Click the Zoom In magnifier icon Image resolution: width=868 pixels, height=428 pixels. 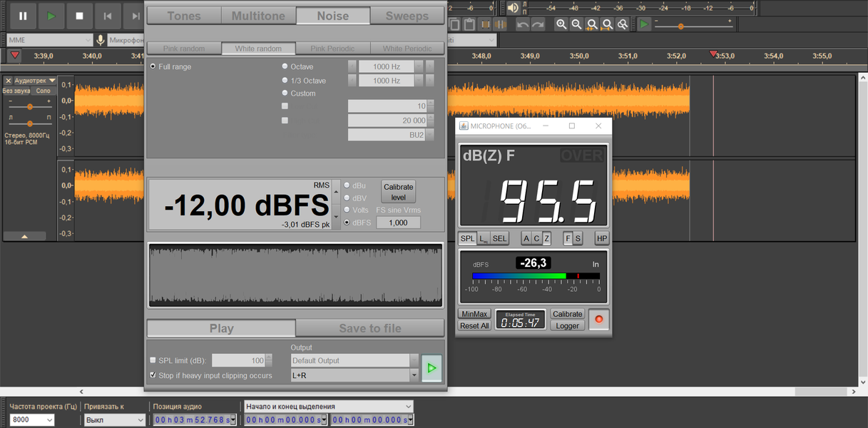pyautogui.click(x=561, y=24)
